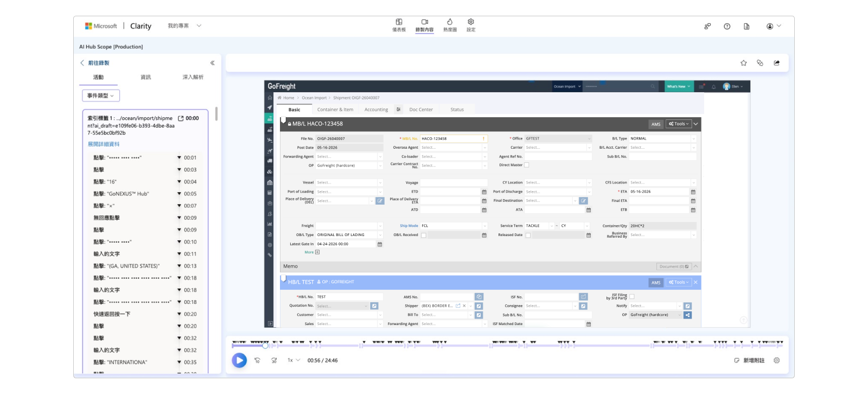The height and width of the screenshot is (394, 868).
Task: Open the help question mark icon
Action: coord(727,26)
